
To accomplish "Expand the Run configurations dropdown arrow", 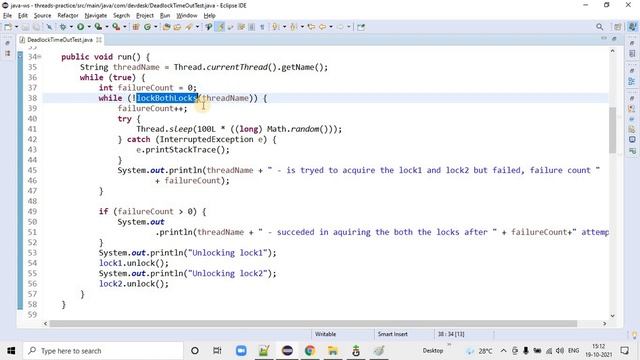I will pyautogui.click(x=89, y=27).
